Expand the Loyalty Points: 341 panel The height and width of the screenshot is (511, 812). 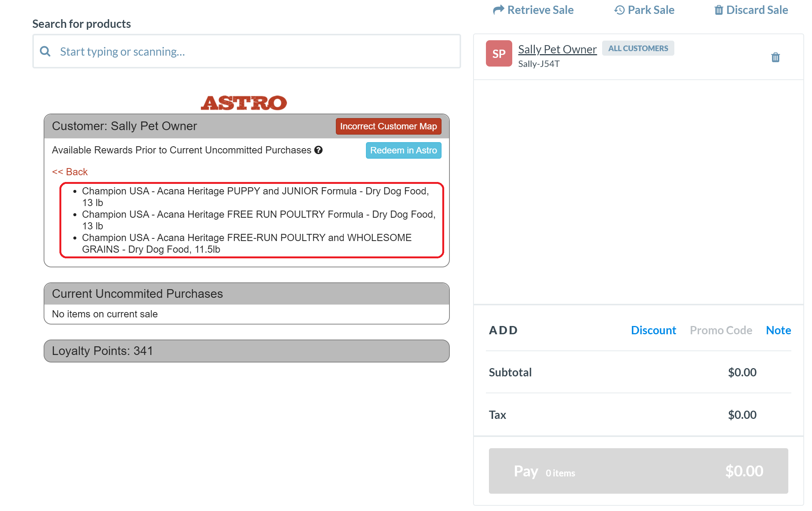(246, 351)
